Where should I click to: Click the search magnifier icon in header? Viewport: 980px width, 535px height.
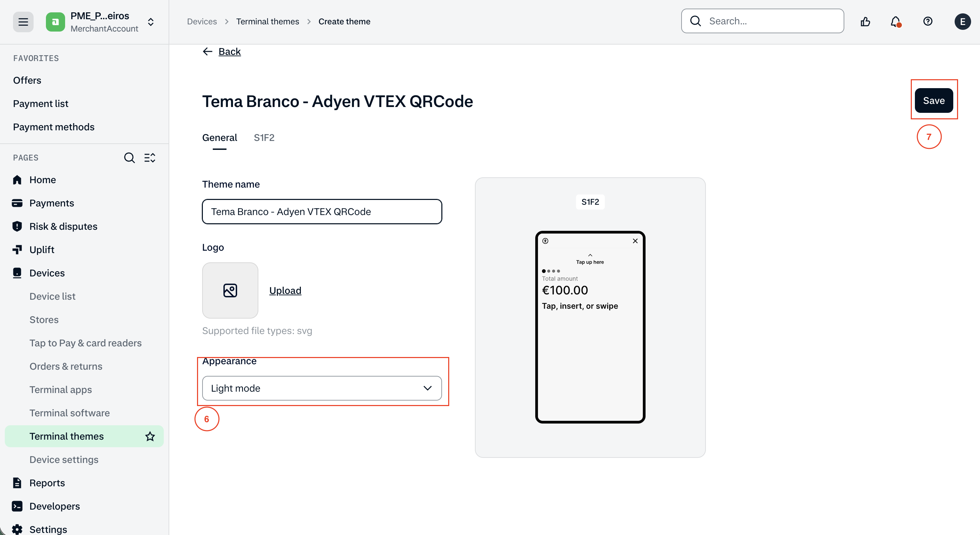pos(696,21)
